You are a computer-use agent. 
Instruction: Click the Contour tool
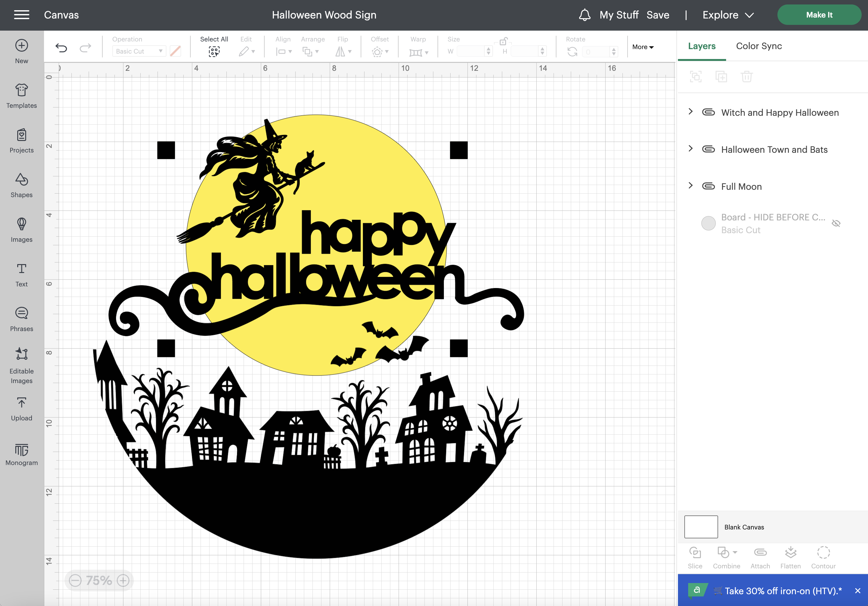(823, 558)
